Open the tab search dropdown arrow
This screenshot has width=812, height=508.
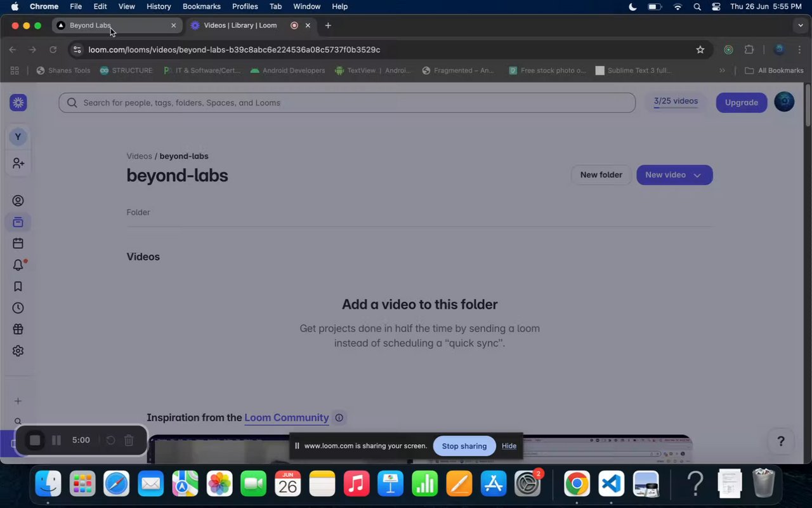tap(800, 25)
